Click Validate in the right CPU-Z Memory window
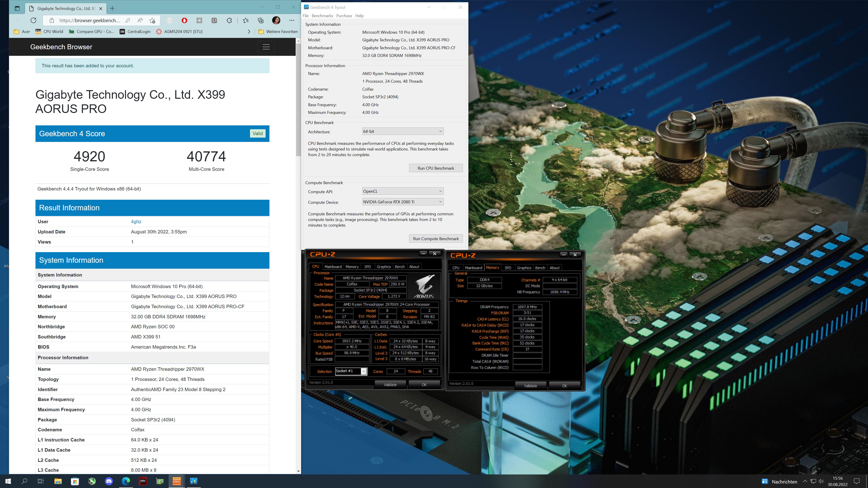The width and height of the screenshot is (868, 488). click(530, 386)
